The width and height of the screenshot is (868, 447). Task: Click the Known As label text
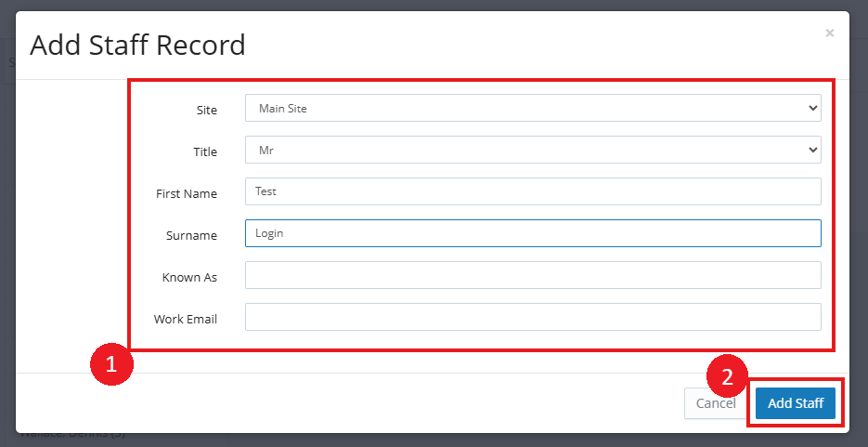[x=189, y=278]
